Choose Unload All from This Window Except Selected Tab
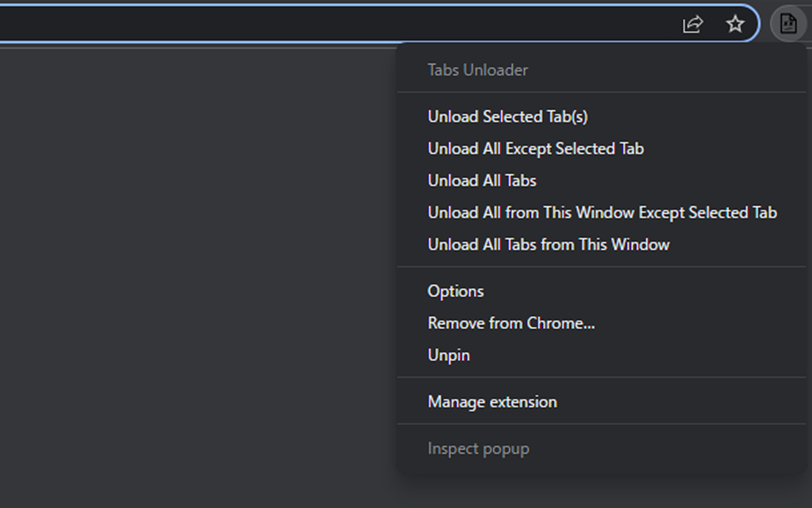Viewport: 812px width, 508px height. (602, 213)
